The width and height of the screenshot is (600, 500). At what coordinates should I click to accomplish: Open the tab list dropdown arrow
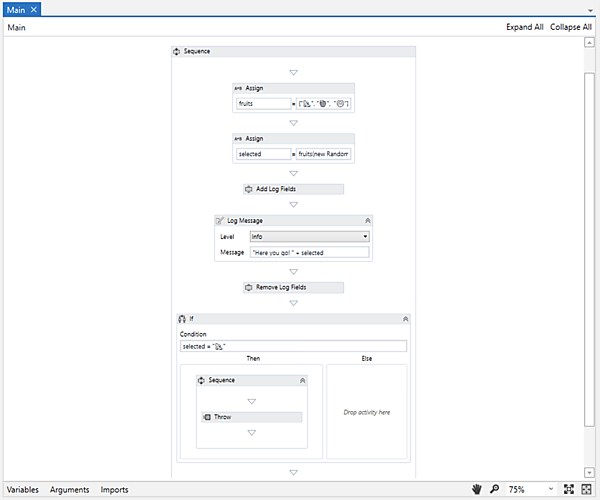tap(590, 11)
